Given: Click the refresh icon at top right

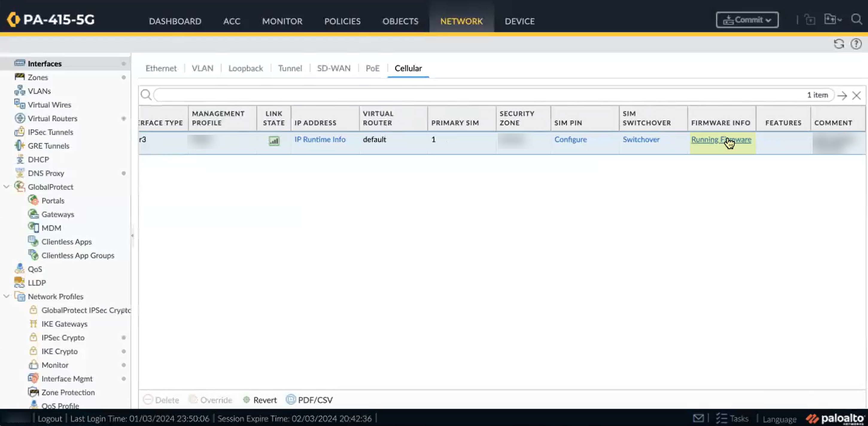Looking at the screenshot, I should point(839,44).
